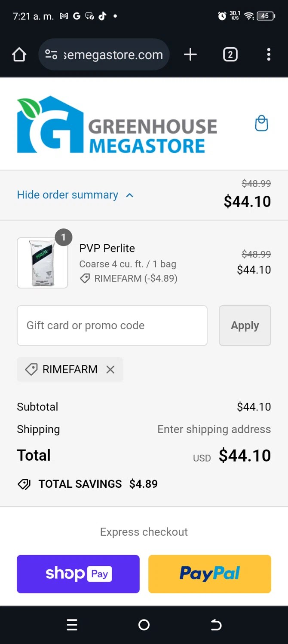Open Android recent apps menu button
Image resolution: width=288 pixels, height=644 pixels.
pyautogui.click(x=72, y=625)
